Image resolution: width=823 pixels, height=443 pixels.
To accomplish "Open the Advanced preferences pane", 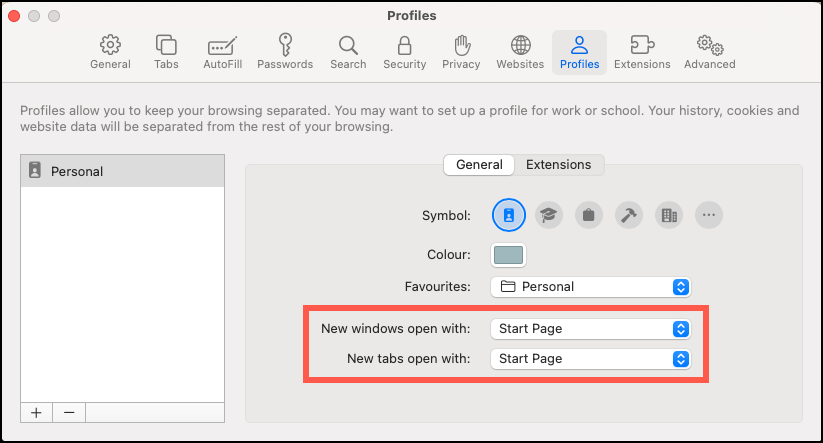I will 710,52.
